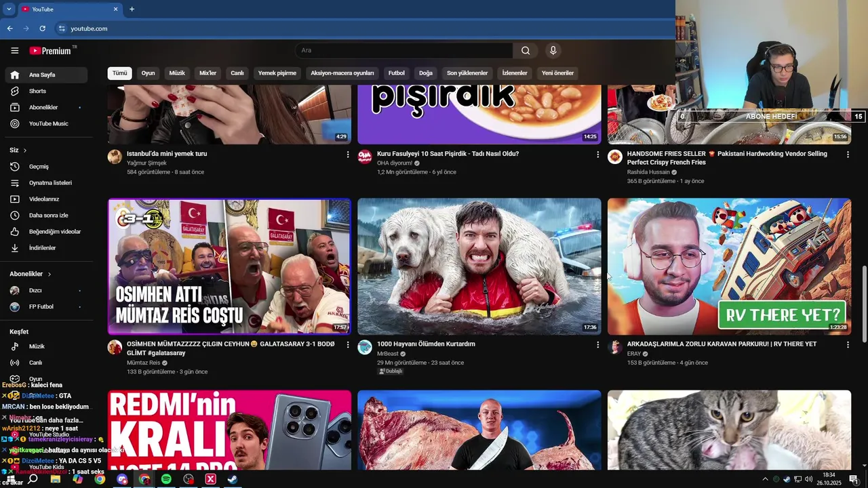
Task: Open Ana Sayfa in sidebar
Action: [46, 75]
